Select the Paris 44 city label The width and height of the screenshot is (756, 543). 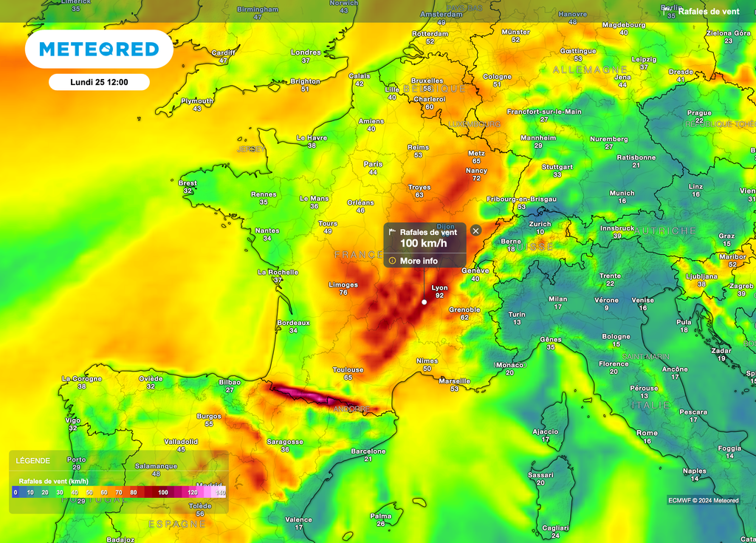coord(373,168)
